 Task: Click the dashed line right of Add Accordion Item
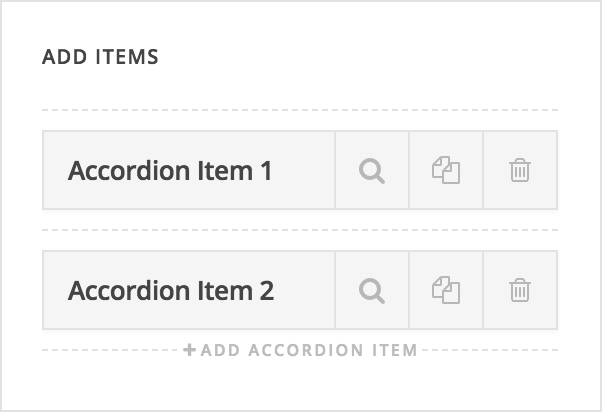pyautogui.click(x=490, y=350)
